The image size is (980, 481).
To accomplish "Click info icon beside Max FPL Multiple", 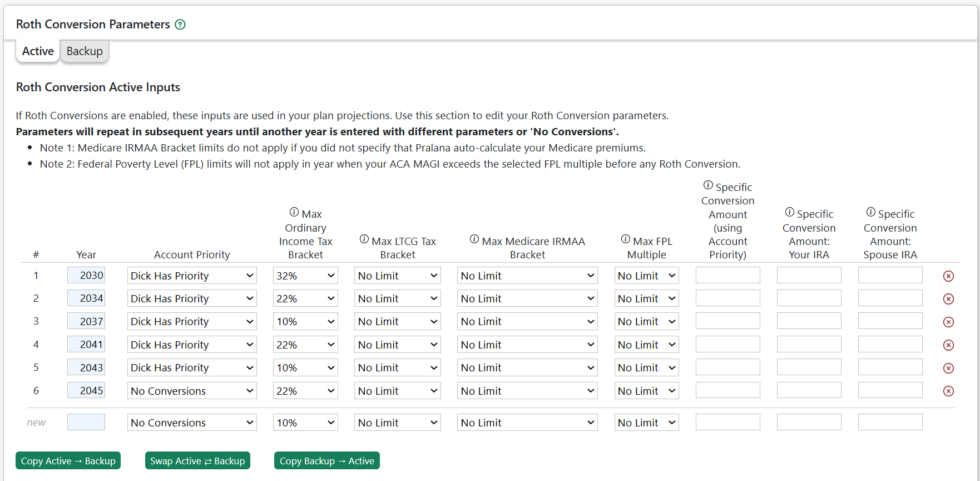I will click(x=626, y=239).
